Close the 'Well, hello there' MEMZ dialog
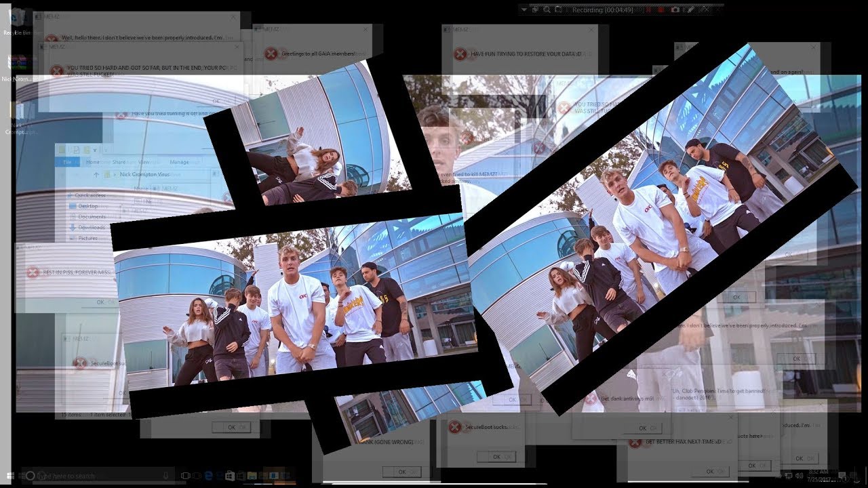 point(233,17)
